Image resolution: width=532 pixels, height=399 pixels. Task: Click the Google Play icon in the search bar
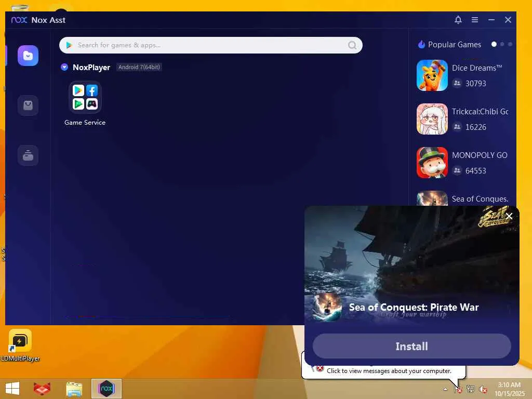click(x=69, y=45)
